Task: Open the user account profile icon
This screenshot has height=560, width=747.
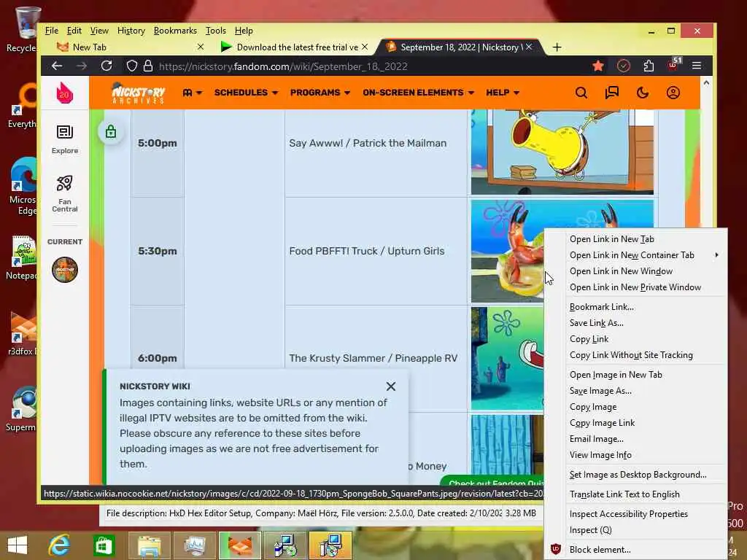Action: (673, 93)
